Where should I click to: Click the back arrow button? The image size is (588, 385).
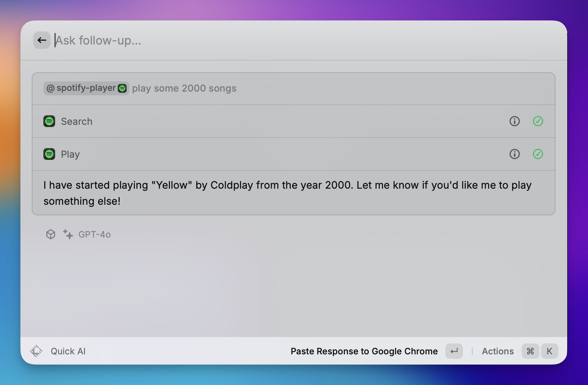click(42, 40)
